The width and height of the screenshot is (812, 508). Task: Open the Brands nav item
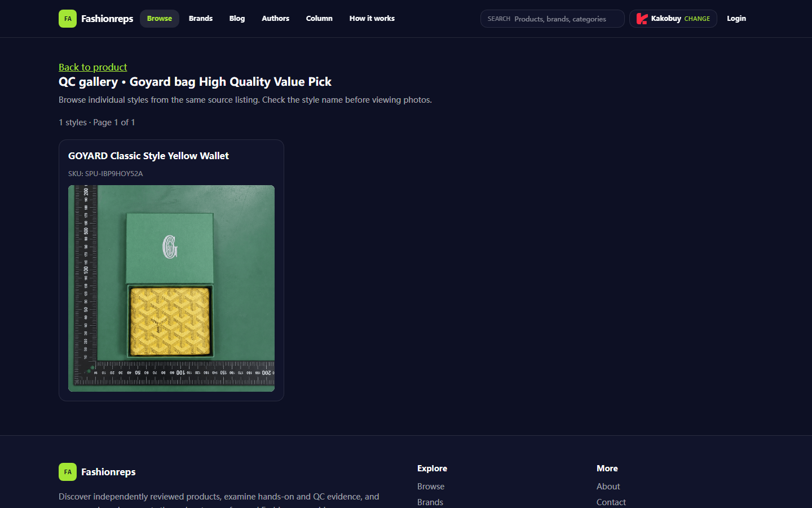coord(201,19)
